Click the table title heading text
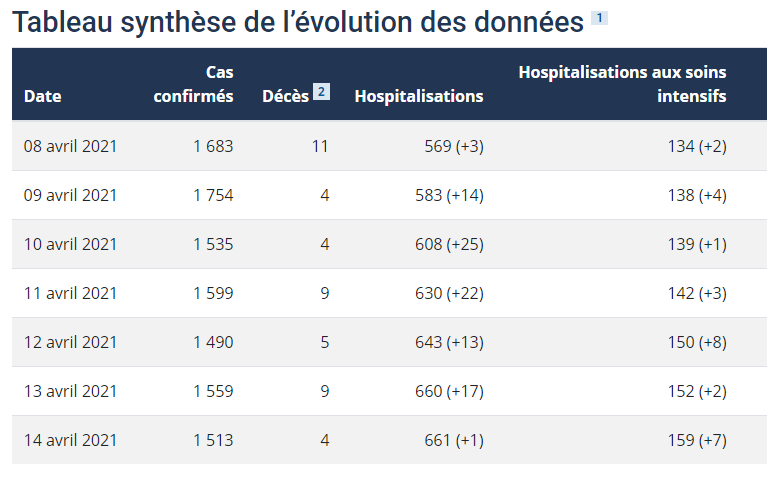This screenshot has width=767, height=482. click(298, 22)
